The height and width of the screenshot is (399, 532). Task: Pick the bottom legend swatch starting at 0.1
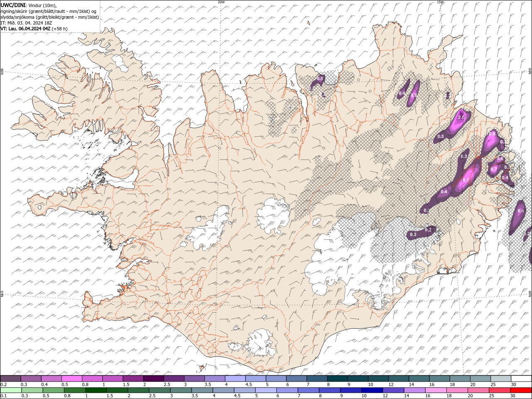click(11, 390)
